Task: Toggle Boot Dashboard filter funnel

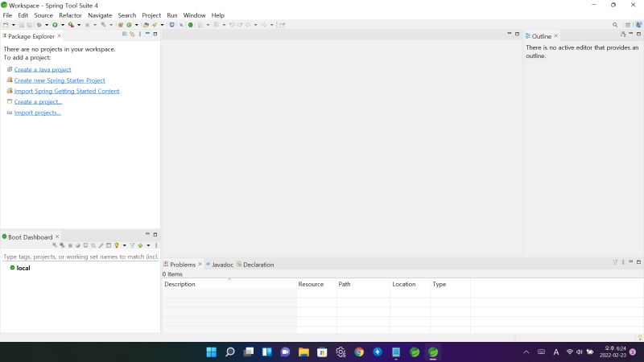Action: pyautogui.click(x=132, y=245)
